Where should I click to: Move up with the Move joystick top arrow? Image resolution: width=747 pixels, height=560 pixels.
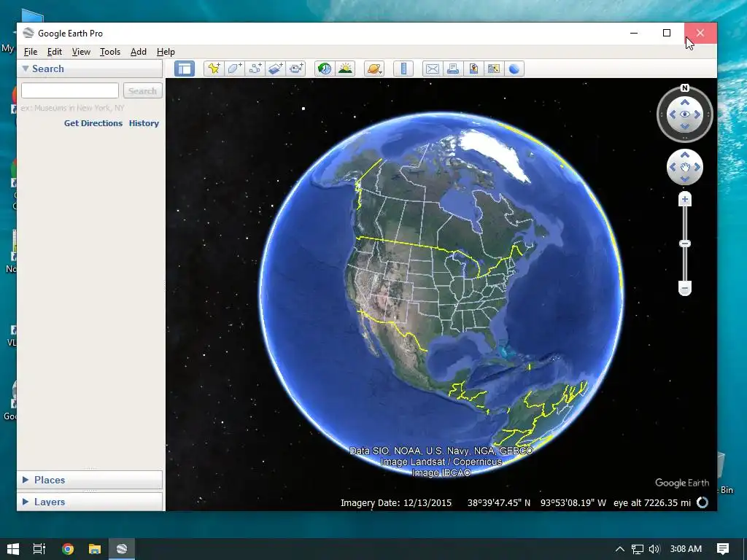pos(684,155)
